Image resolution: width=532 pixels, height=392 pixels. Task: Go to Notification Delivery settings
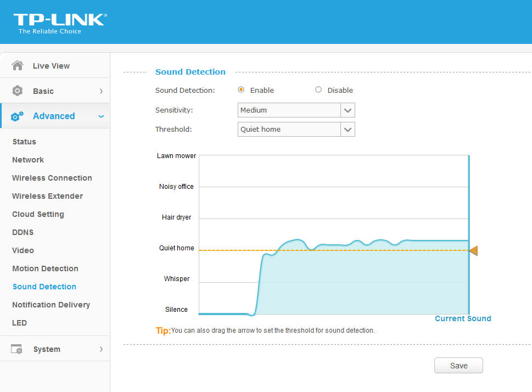click(x=51, y=305)
